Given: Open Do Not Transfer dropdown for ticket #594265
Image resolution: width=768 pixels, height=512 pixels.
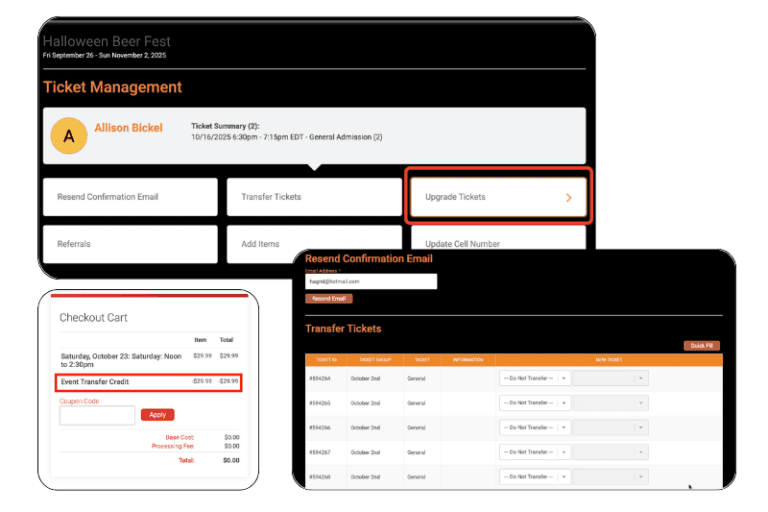Looking at the screenshot, I should point(534,402).
